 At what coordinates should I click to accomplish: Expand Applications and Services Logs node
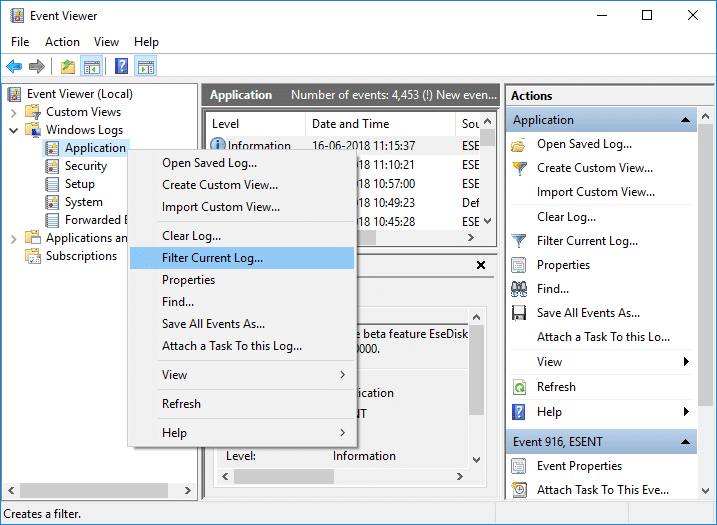coord(14,238)
